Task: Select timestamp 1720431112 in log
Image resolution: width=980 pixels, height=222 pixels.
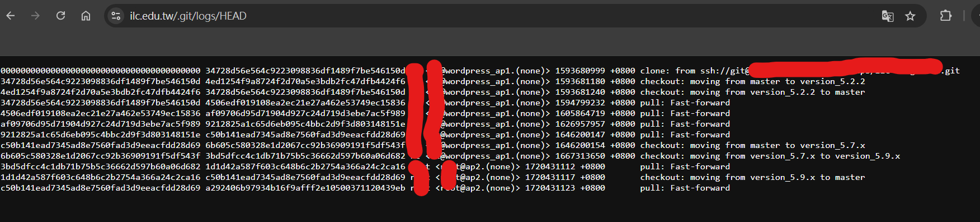Action: tap(550, 166)
